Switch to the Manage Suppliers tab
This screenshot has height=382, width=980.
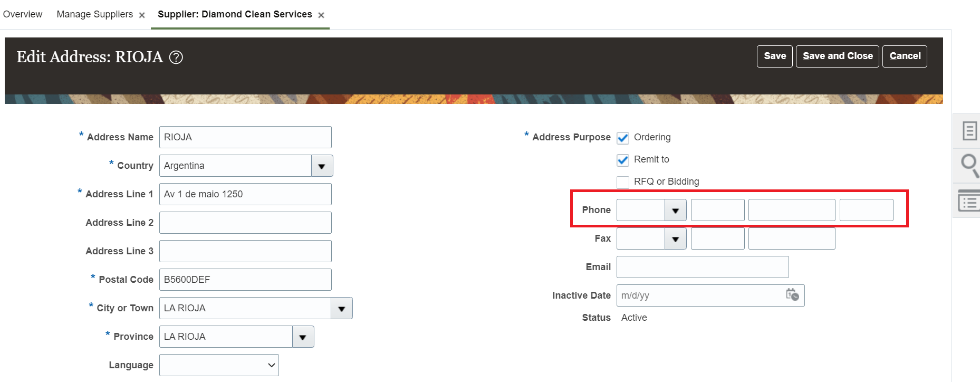(x=94, y=14)
